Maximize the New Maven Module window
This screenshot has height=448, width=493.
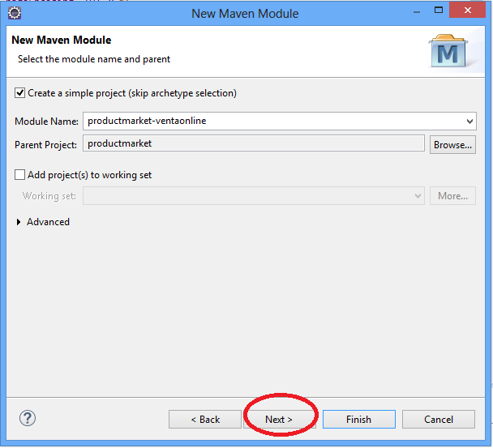click(x=439, y=11)
